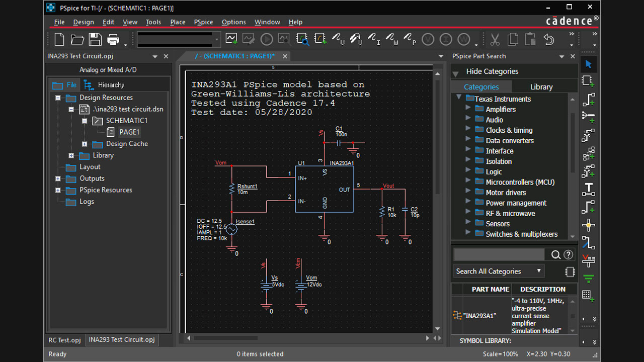Undo the last action

click(x=549, y=39)
